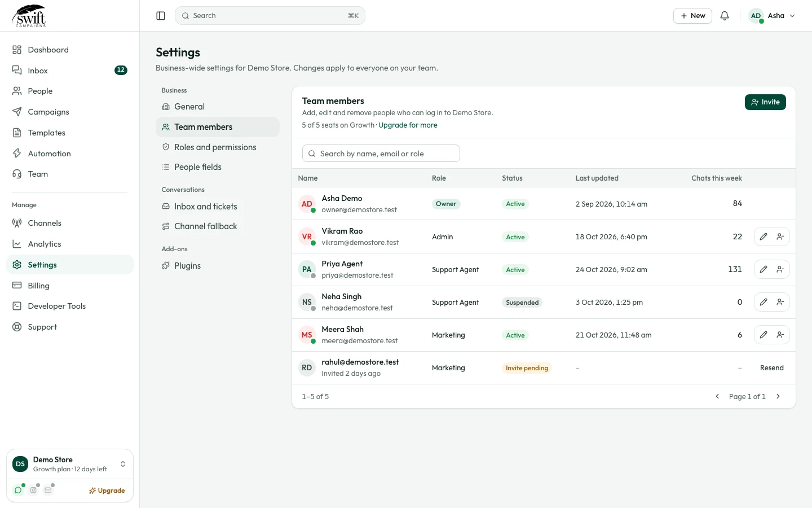Open Plugins add-ons settings

(218, 266)
